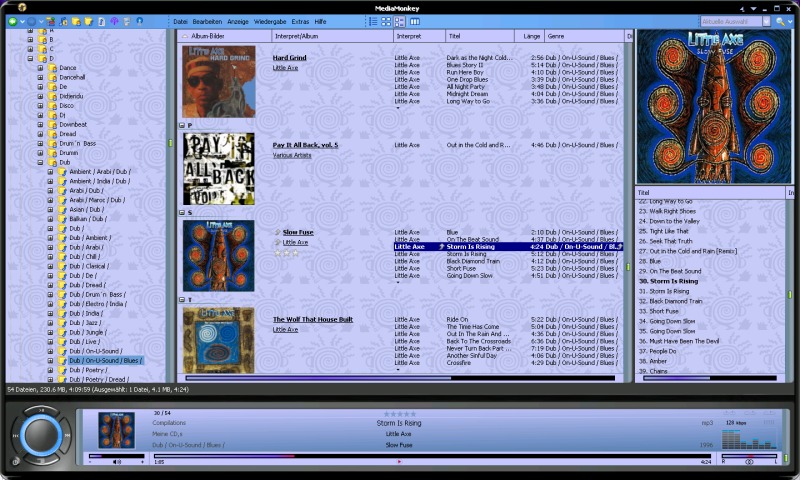
Task: Click the song seek progress bar
Action: click(432, 456)
